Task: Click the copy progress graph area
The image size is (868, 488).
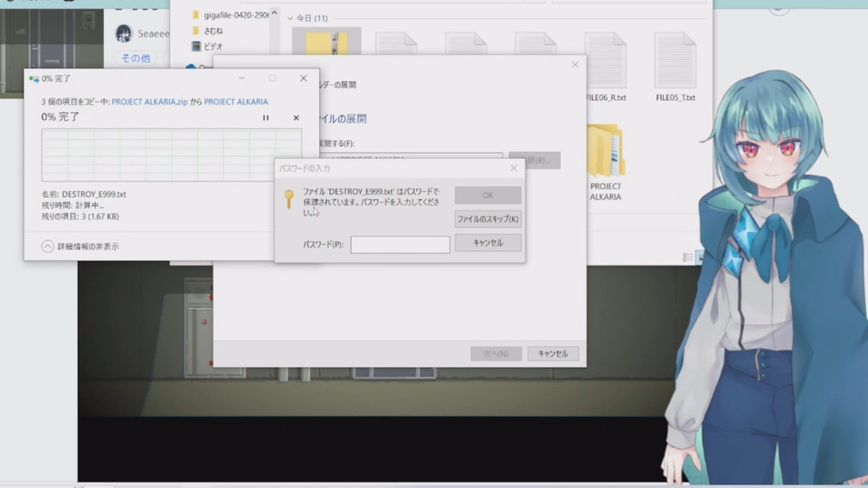Action: (172, 155)
